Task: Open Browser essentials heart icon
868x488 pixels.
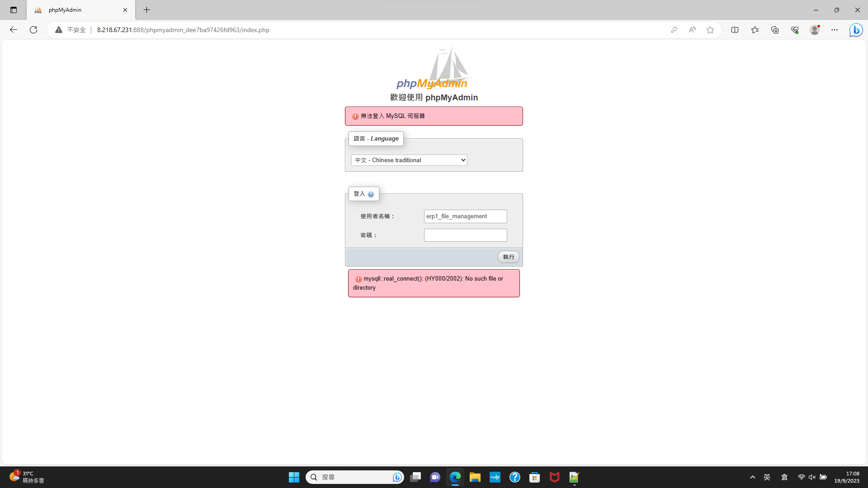Action: point(795,30)
